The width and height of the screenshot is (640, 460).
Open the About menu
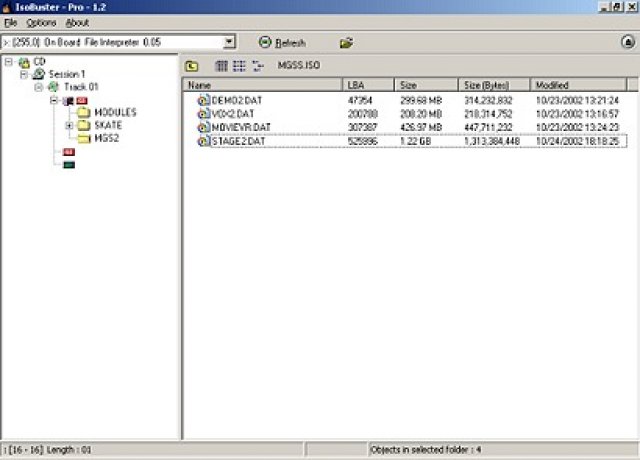click(x=77, y=23)
